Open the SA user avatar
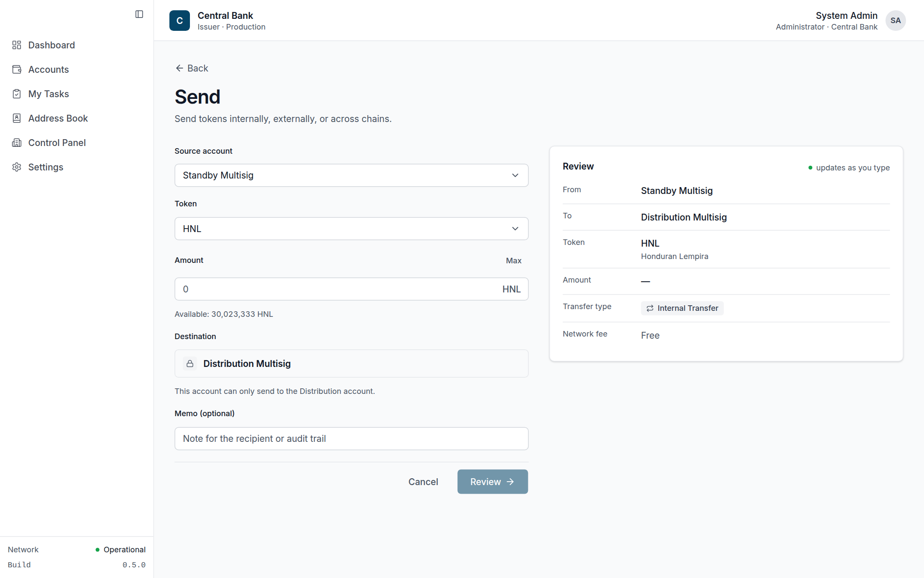Screen dimensions: 924x578 click(x=896, y=21)
